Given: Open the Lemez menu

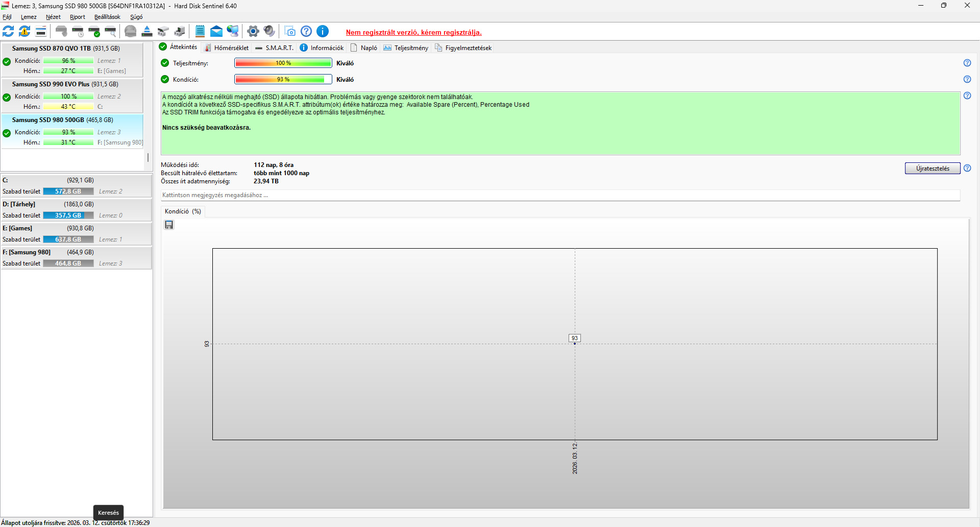Looking at the screenshot, I should [x=29, y=17].
